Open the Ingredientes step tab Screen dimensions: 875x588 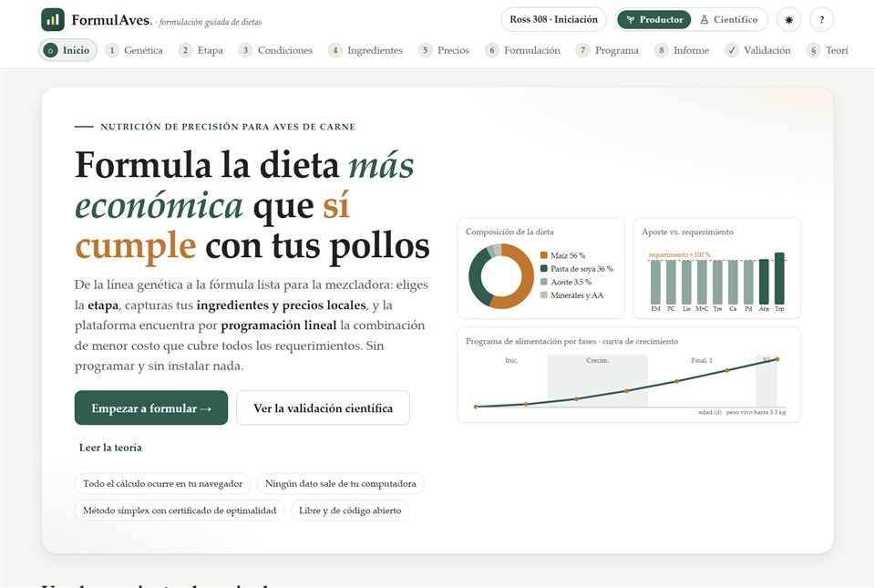click(365, 50)
